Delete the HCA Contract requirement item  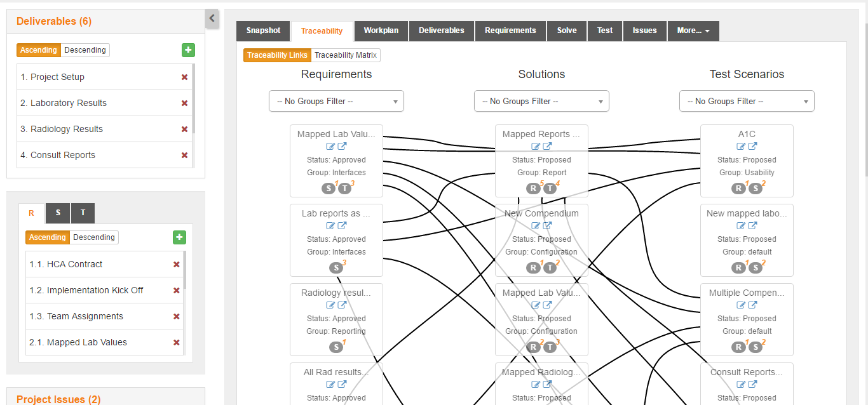177,264
